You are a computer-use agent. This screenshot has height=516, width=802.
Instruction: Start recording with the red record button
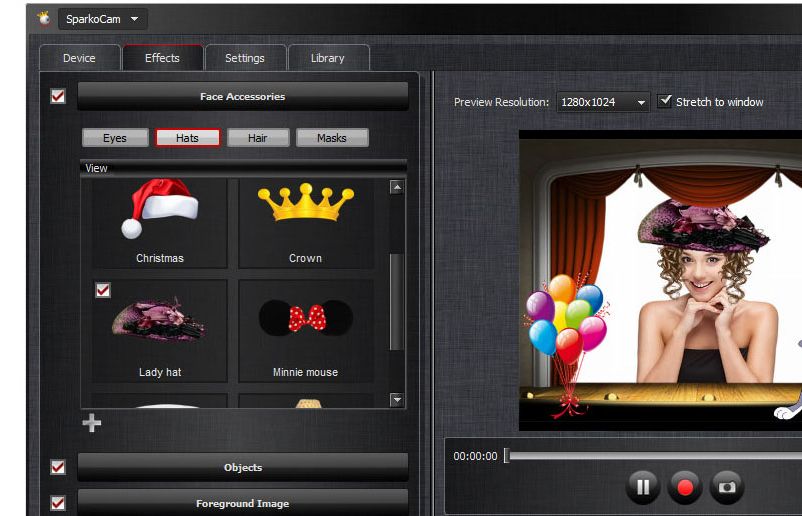pyautogui.click(x=685, y=487)
